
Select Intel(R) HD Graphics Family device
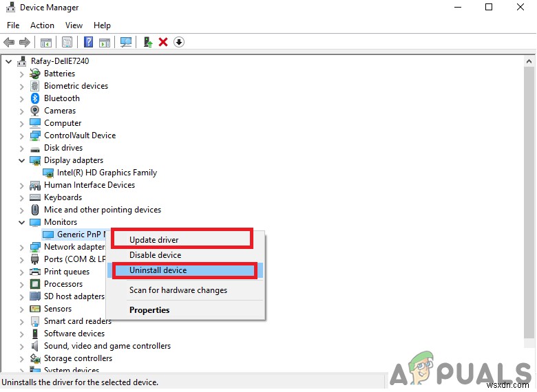point(107,173)
